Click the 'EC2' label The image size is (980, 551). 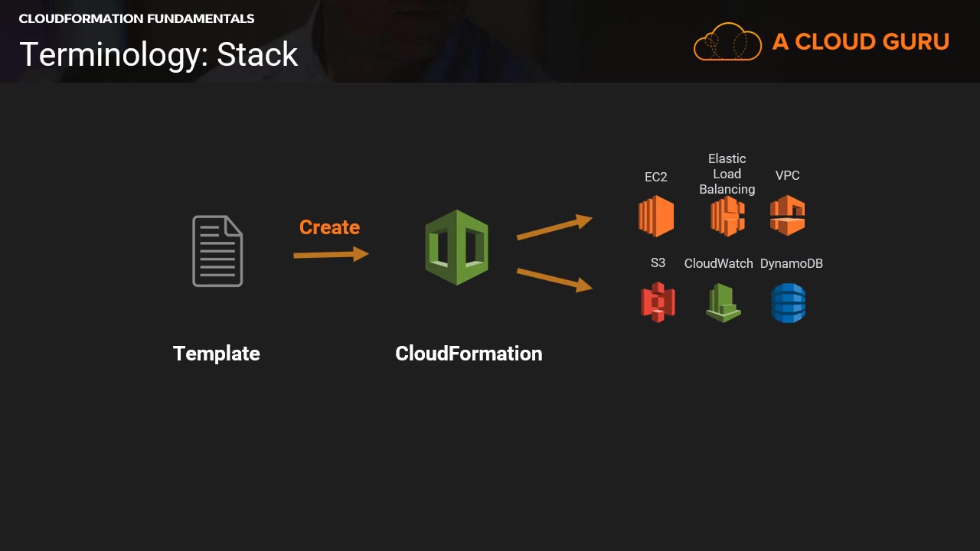(x=656, y=177)
